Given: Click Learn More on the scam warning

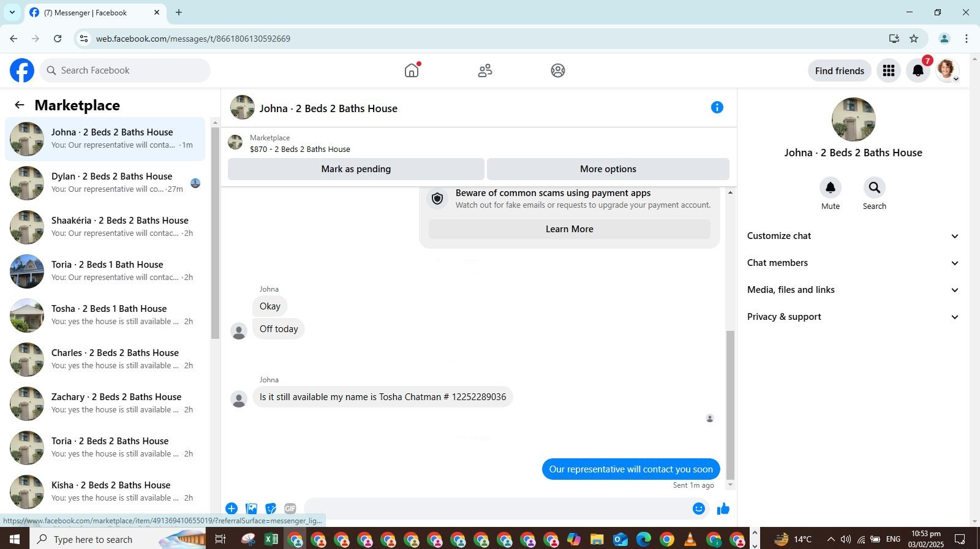Looking at the screenshot, I should (x=570, y=229).
